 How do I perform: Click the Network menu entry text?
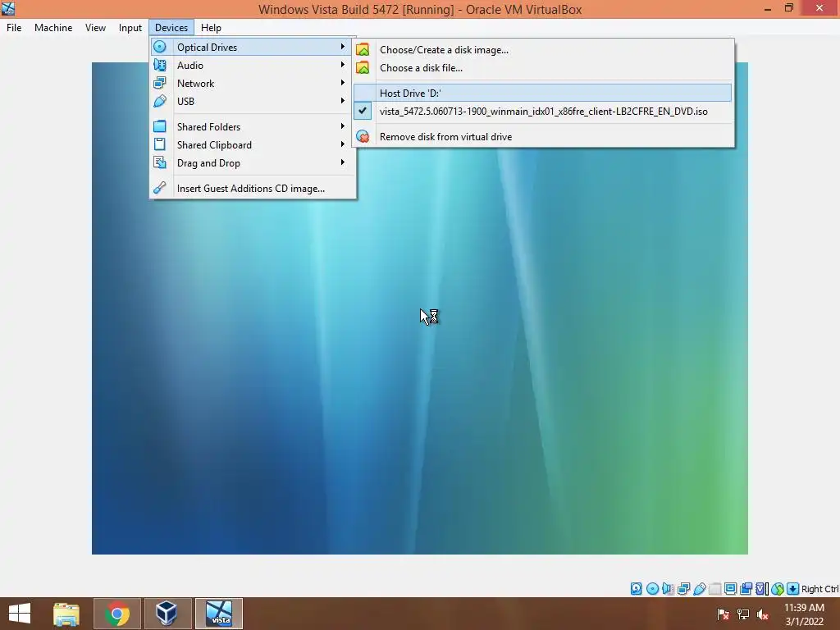(195, 84)
